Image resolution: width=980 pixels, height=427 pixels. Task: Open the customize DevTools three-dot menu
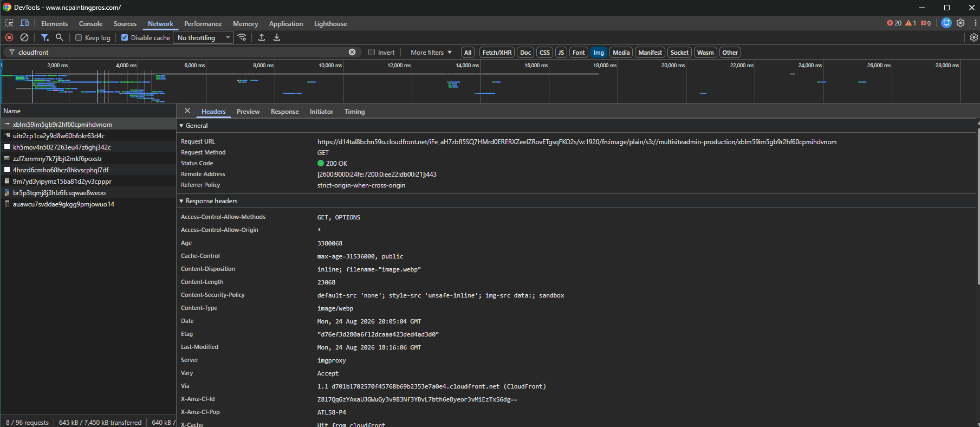[975, 23]
